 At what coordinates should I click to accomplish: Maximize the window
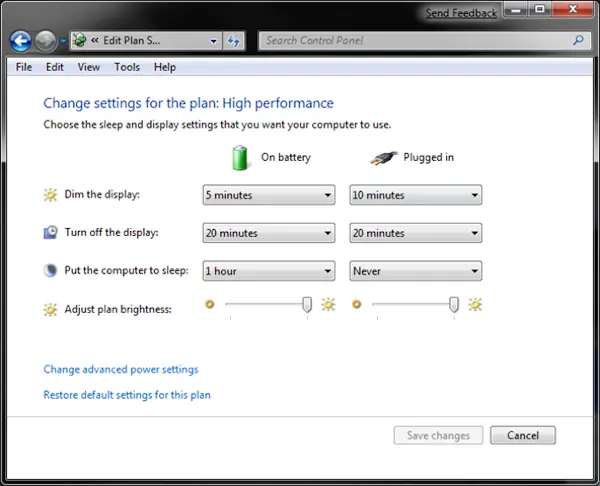[x=540, y=10]
